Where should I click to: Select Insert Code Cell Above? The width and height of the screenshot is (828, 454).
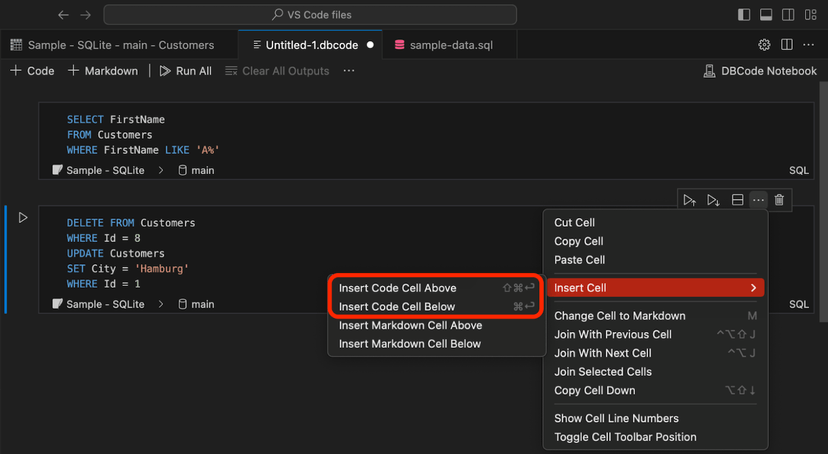click(437, 288)
